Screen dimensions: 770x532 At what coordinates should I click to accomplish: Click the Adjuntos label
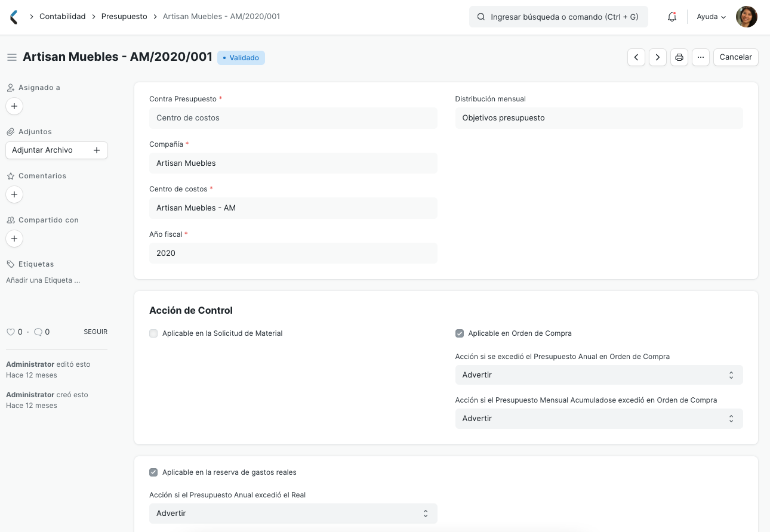[35, 132]
